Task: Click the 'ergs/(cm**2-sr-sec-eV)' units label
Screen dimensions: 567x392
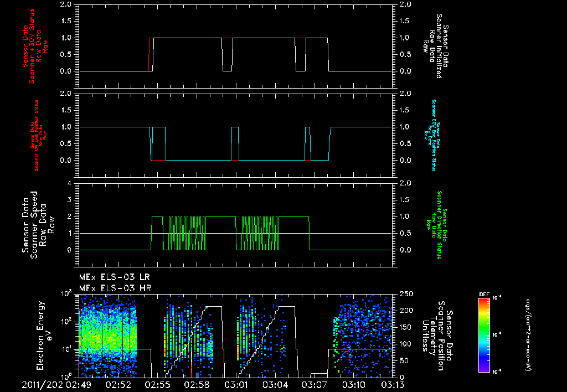Action: tap(528, 334)
